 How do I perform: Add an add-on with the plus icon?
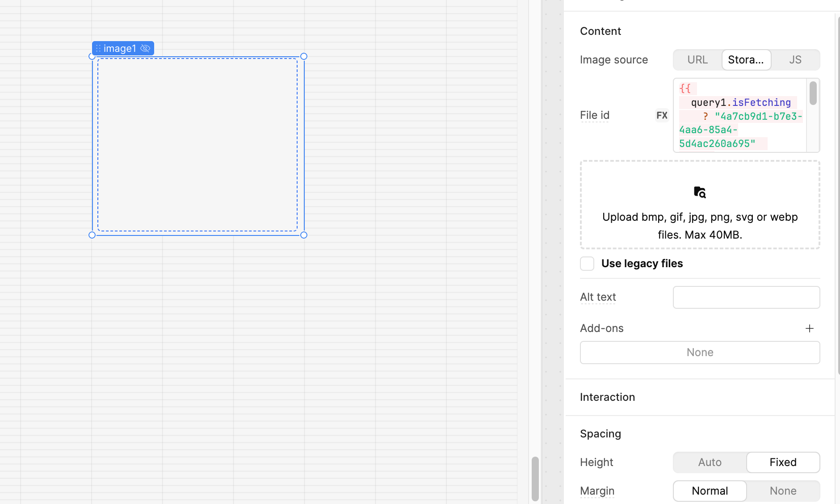810,328
